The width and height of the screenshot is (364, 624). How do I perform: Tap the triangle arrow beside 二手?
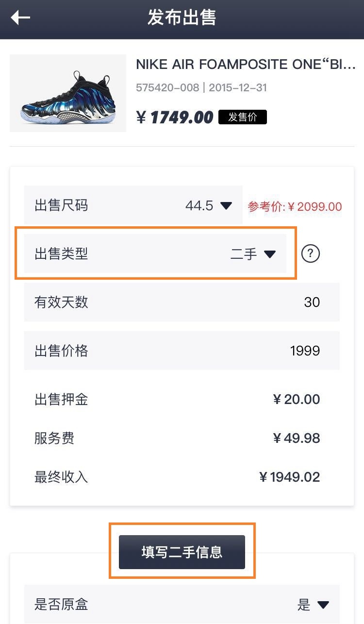click(269, 254)
